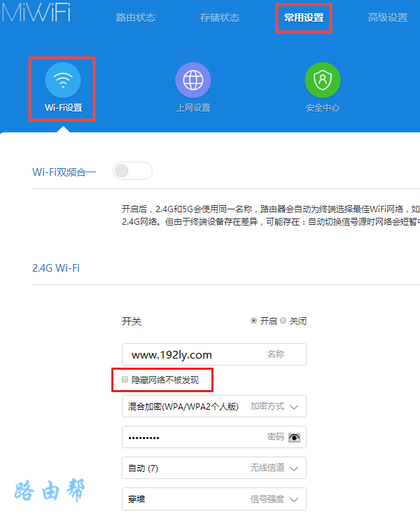The width and height of the screenshot is (420, 514).
Task: Switch to the 路由状态 tab
Action: point(136,18)
